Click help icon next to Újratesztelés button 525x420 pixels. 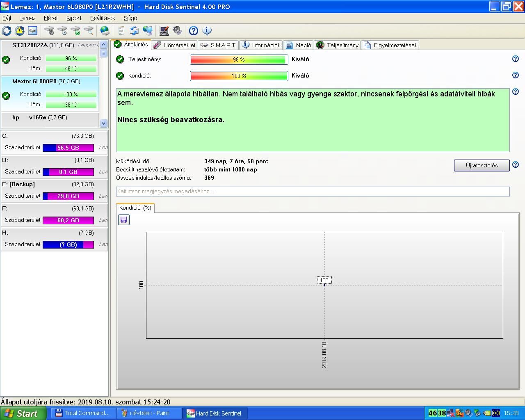[516, 164]
